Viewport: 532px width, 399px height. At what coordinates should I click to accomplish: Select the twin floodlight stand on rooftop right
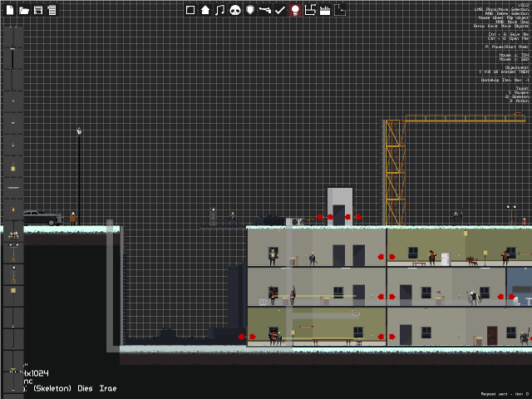click(x=511, y=215)
